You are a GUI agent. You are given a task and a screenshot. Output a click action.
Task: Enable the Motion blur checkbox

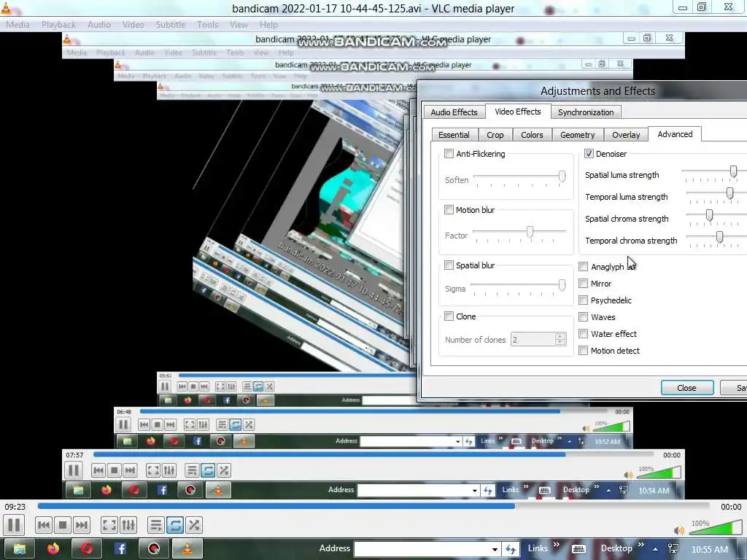pos(449,209)
